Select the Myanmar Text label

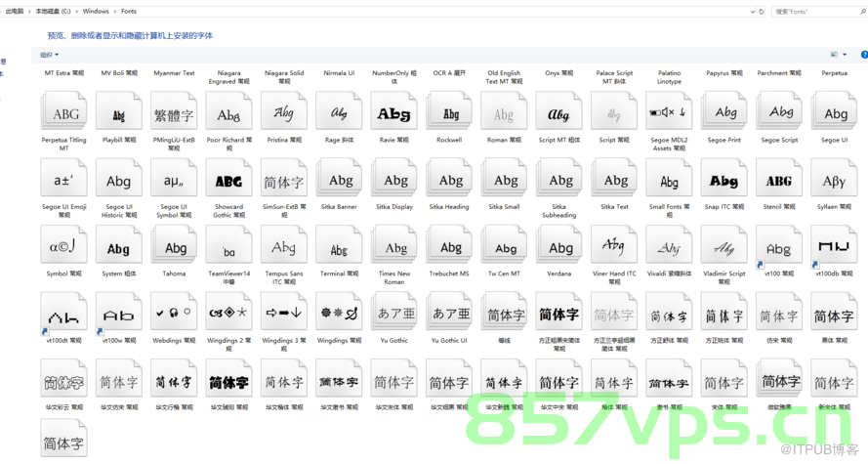coord(174,73)
